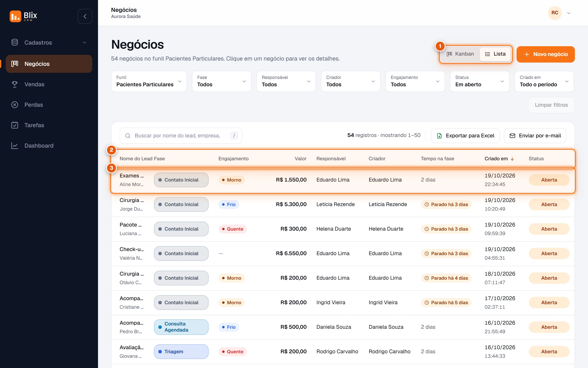Viewport: 588px width, 368px height.
Task: Open the Cadastros database icon
Action: pos(14,42)
